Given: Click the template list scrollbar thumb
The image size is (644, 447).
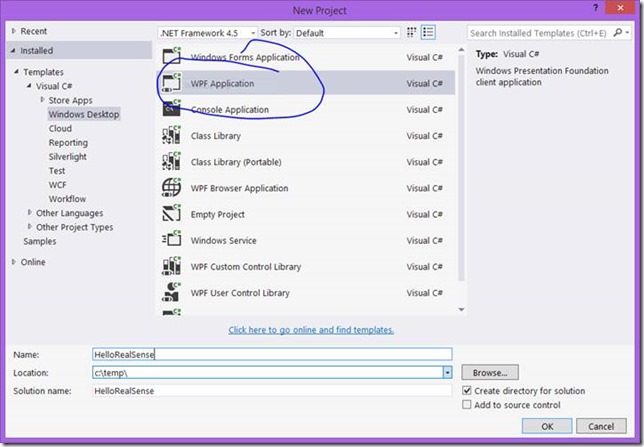Looking at the screenshot, I should [x=461, y=166].
